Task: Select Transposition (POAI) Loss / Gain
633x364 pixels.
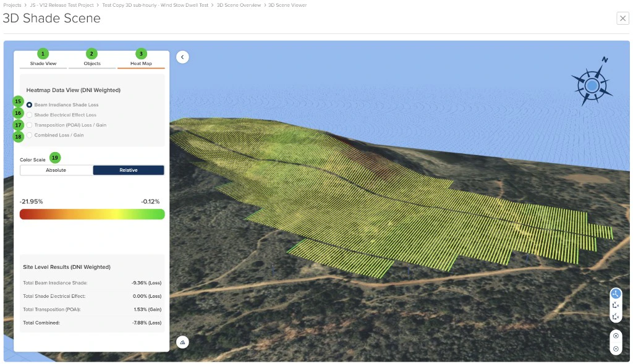Action: 29,125
